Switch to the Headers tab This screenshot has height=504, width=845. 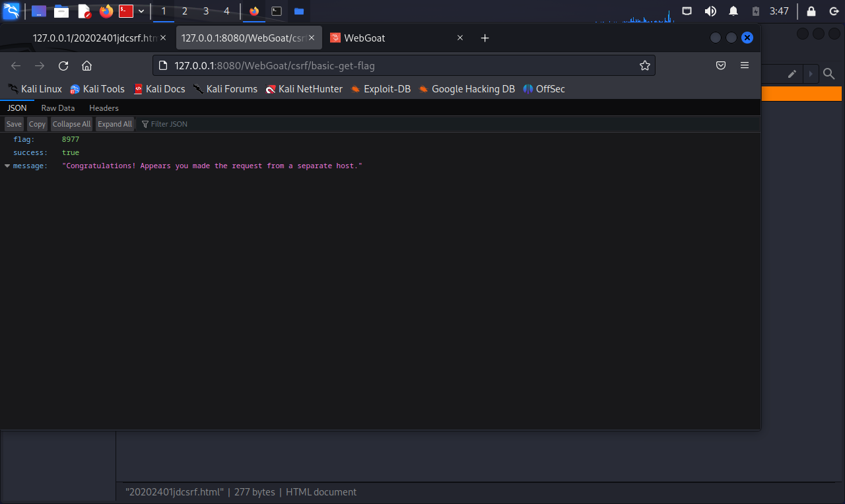[104, 108]
